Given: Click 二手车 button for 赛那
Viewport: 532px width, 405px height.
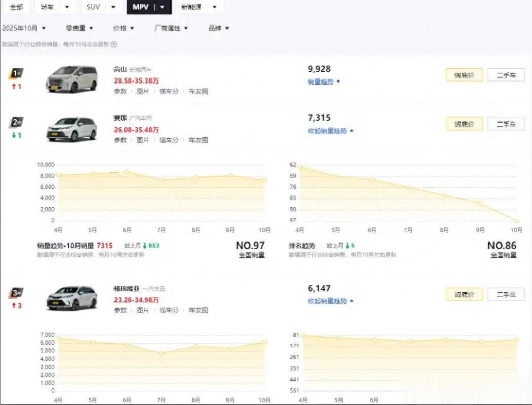Looking at the screenshot, I should pyautogui.click(x=506, y=124).
